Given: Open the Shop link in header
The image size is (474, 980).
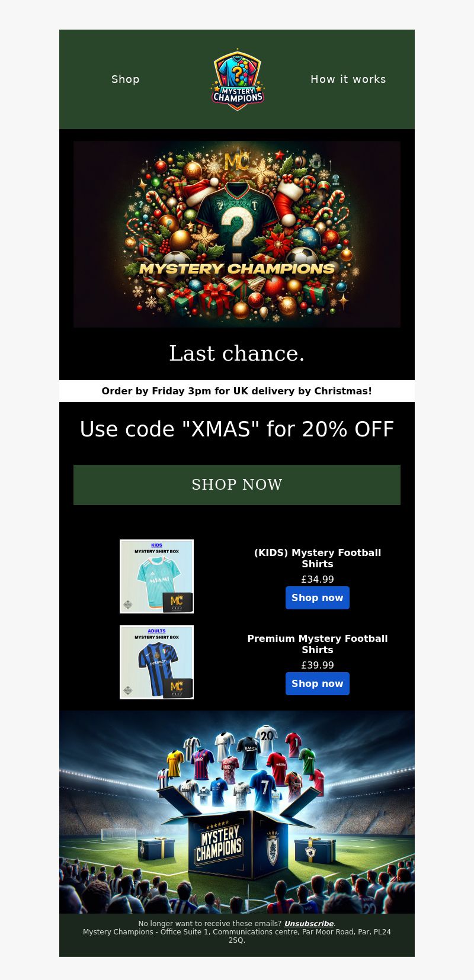Looking at the screenshot, I should point(126,79).
